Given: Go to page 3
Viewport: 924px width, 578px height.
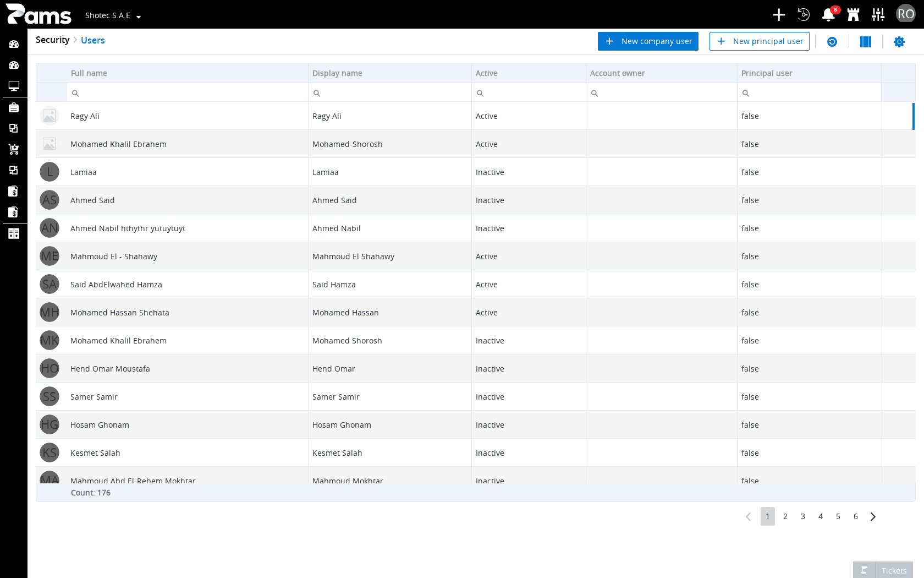Looking at the screenshot, I should tap(803, 516).
